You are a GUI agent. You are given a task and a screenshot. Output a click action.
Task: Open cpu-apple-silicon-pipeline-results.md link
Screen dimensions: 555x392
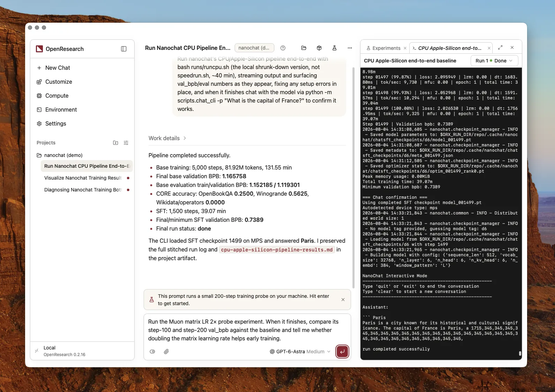(x=277, y=250)
